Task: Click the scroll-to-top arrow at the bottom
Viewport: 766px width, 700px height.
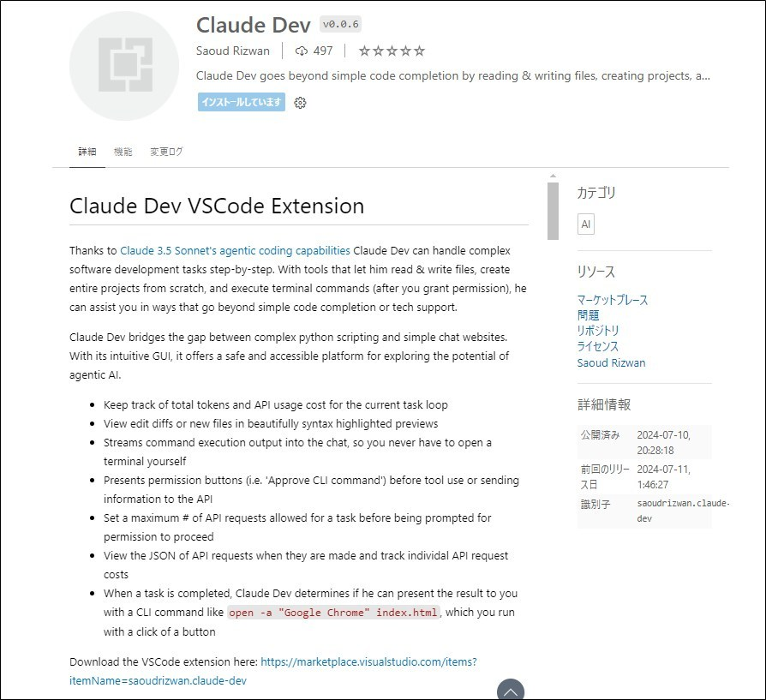Action: click(512, 690)
